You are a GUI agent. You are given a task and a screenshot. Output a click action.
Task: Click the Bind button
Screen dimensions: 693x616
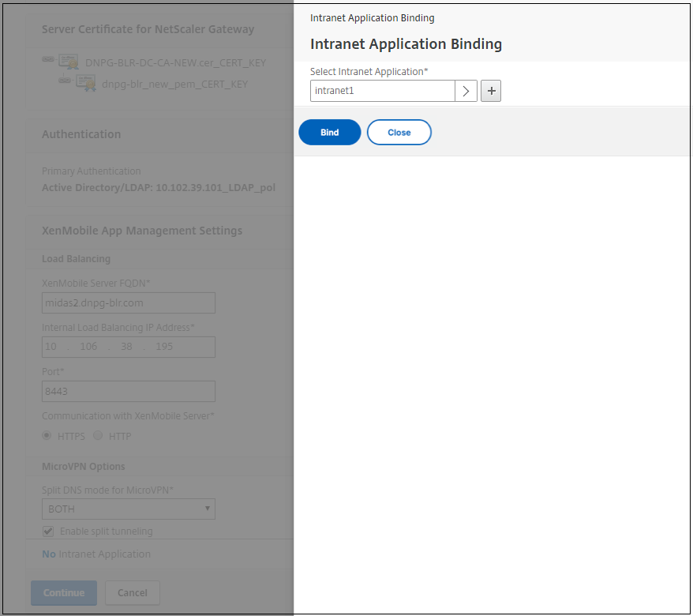click(x=330, y=132)
